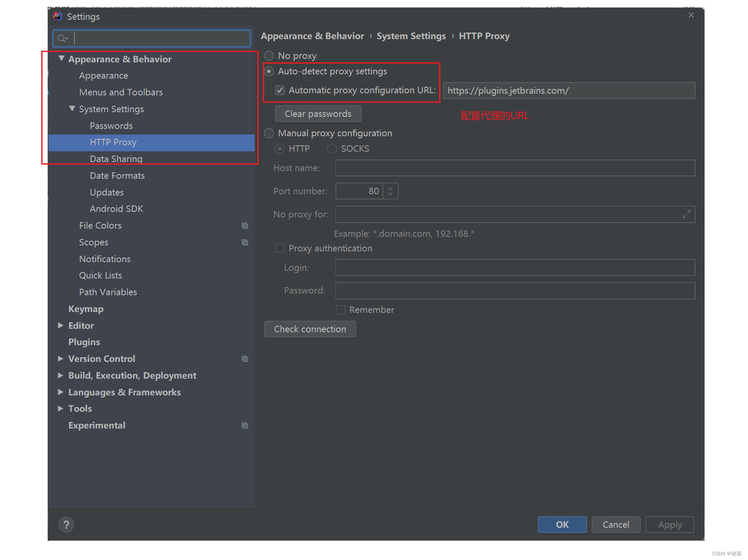The width and height of the screenshot is (748, 560).
Task: Click the Host name input field
Action: point(515,168)
